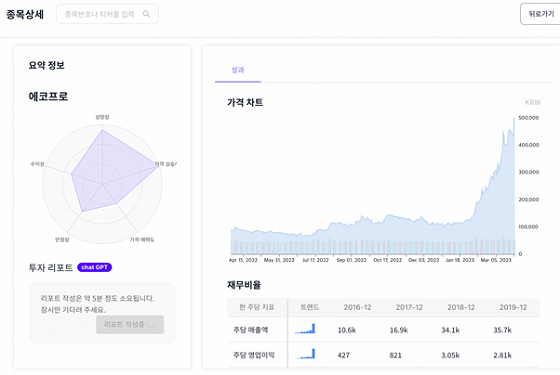The height and width of the screenshot is (375, 560).
Task: Click the 200,000 y-axis value
Action: click(x=529, y=199)
